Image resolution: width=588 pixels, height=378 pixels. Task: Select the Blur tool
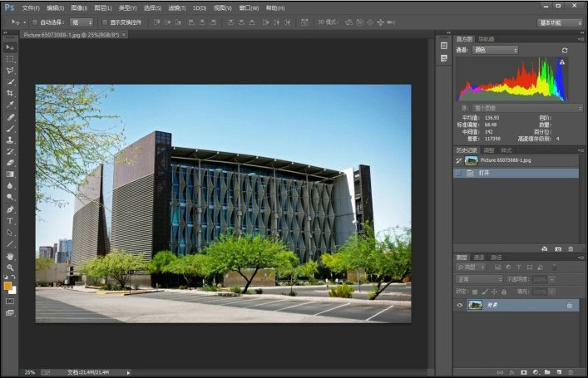10,185
